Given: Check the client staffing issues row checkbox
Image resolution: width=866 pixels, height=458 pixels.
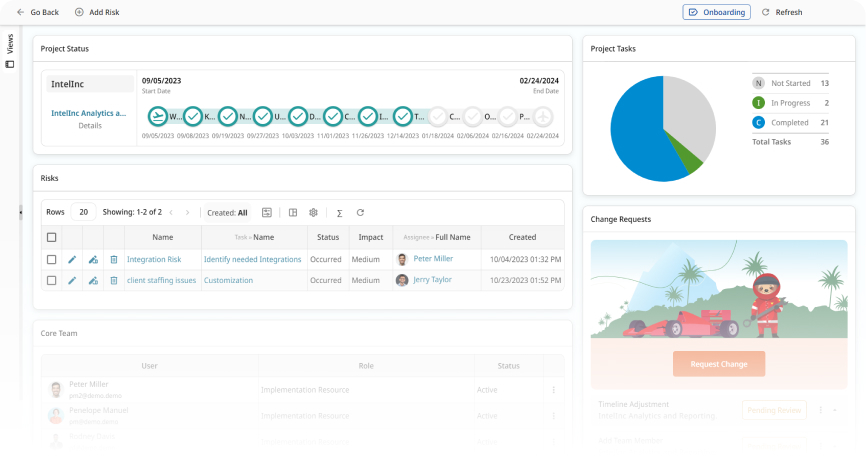Looking at the screenshot, I should coord(51,281).
